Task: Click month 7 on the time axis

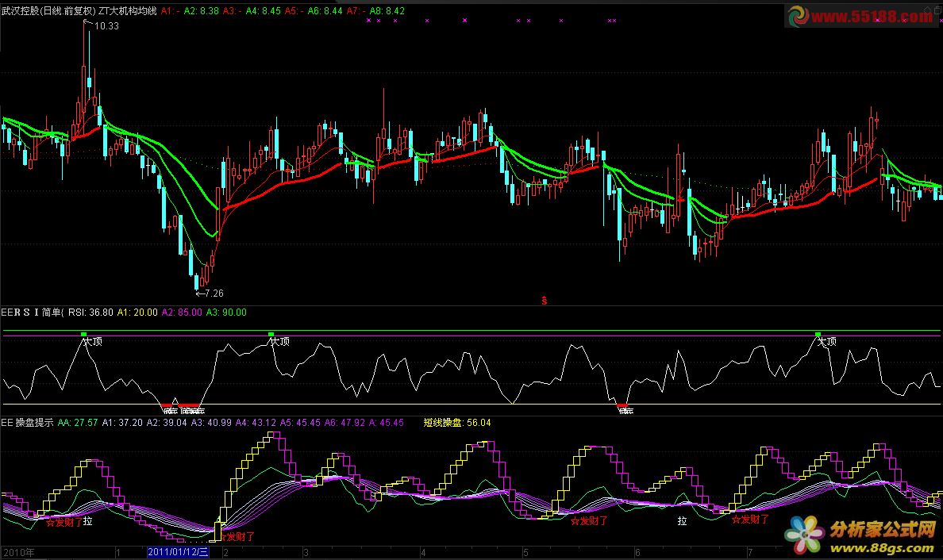Action: pyautogui.click(x=750, y=553)
